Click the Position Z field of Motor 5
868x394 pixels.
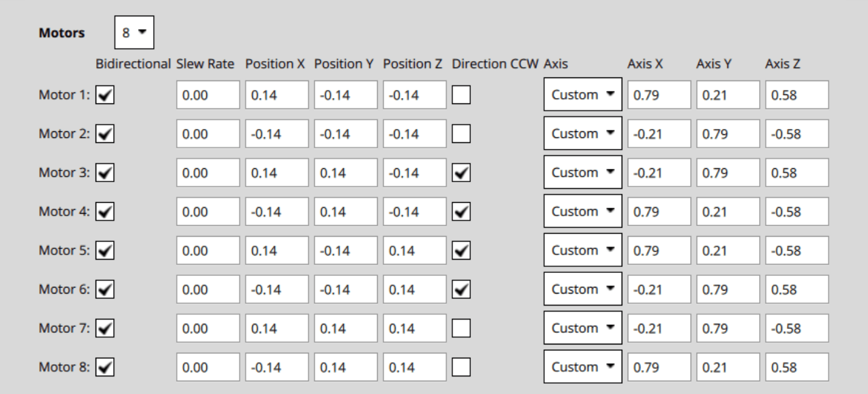[x=414, y=250]
